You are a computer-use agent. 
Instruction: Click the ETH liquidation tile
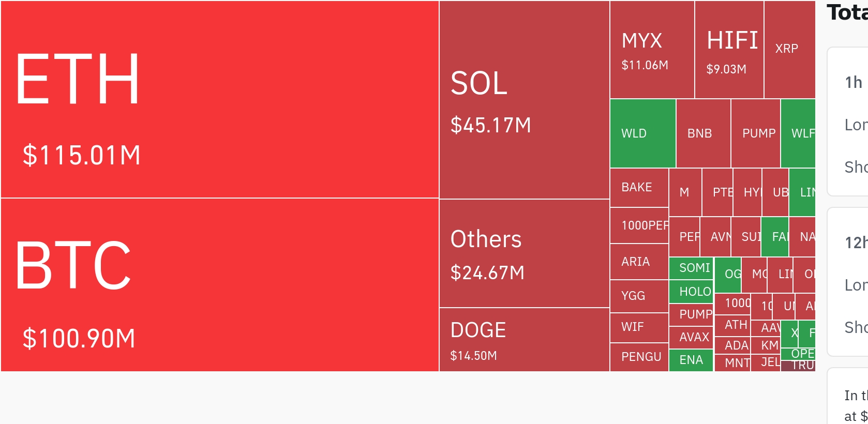tap(220, 99)
